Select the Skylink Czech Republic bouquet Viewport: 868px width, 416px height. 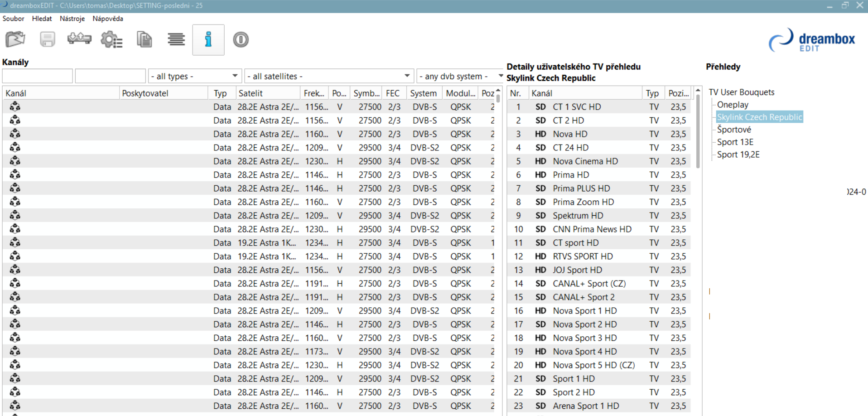click(760, 117)
